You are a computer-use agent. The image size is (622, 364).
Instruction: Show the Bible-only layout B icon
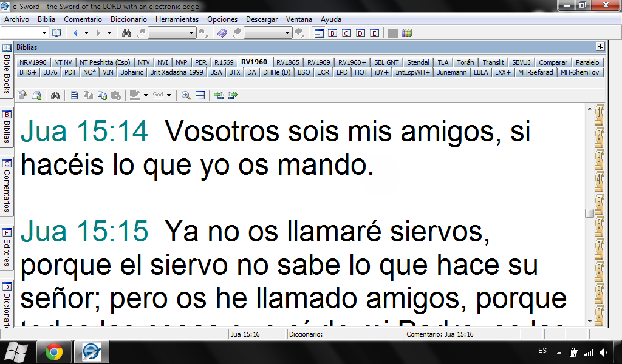pyautogui.click(x=333, y=33)
